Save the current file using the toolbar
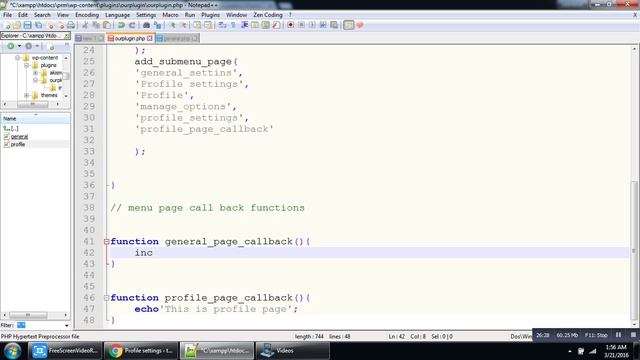 point(27,25)
